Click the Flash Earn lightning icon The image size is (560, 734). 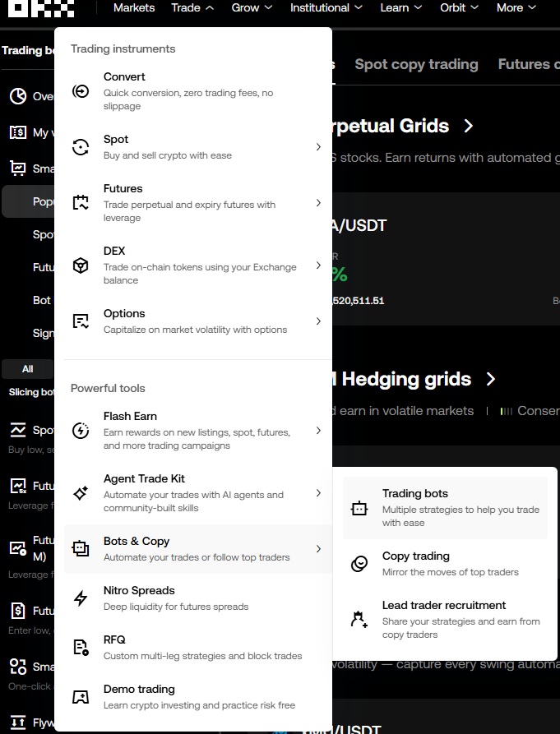point(81,431)
